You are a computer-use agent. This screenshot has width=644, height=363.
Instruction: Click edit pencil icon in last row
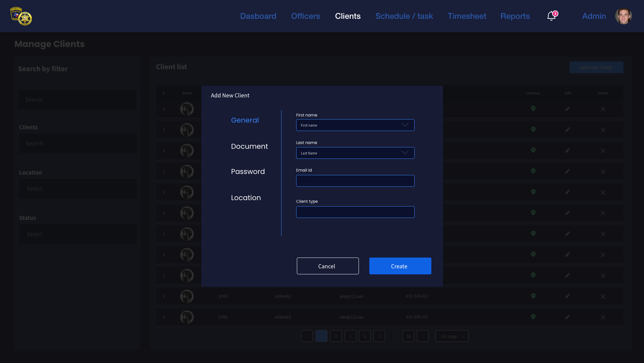[567, 317]
